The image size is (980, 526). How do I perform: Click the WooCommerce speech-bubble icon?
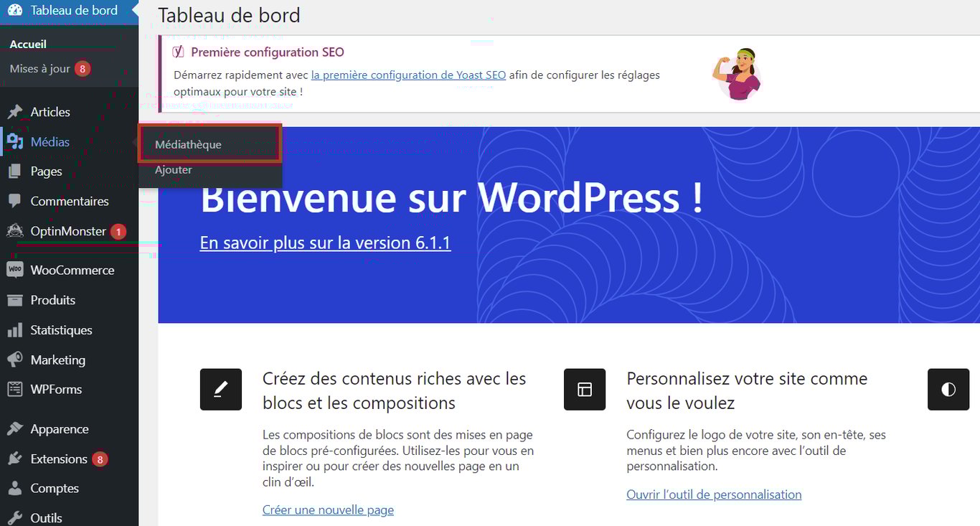click(x=17, y=269)
